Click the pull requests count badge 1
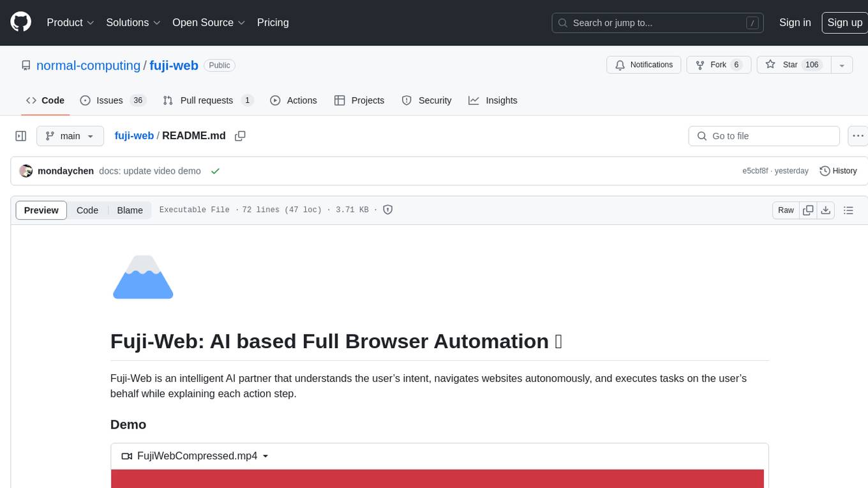The image size is (868, 488). (248, 100)
